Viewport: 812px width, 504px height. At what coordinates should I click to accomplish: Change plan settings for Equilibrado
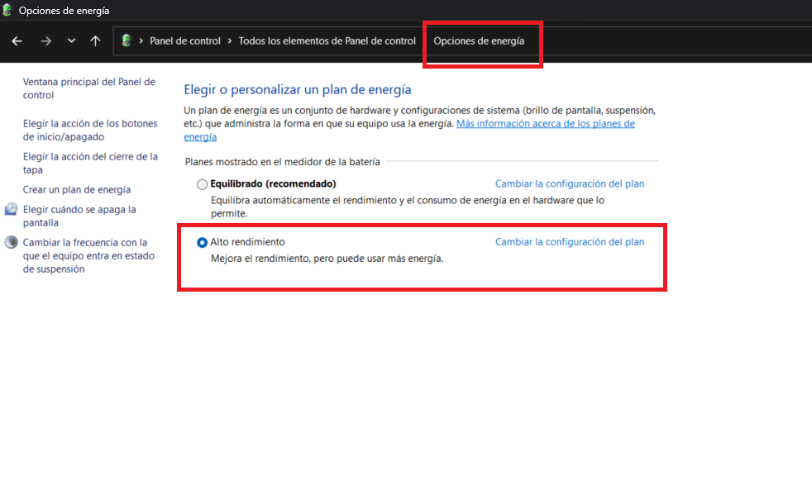point(570,183)
